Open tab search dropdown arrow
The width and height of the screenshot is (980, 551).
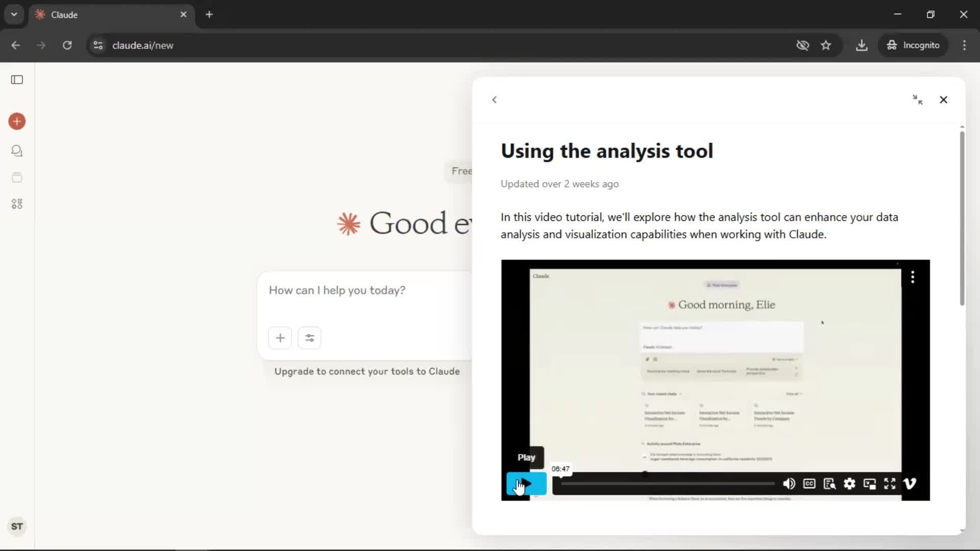click(x=14, y=14)
